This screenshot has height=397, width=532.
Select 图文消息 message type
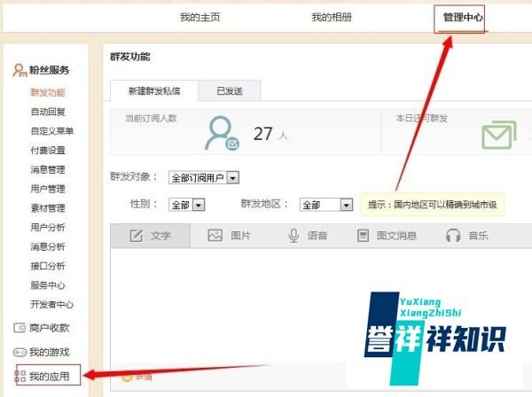387,236
